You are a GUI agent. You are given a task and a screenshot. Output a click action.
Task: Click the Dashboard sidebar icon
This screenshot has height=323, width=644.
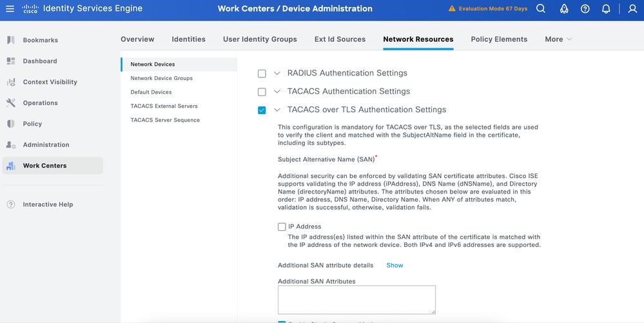(11, 61)
